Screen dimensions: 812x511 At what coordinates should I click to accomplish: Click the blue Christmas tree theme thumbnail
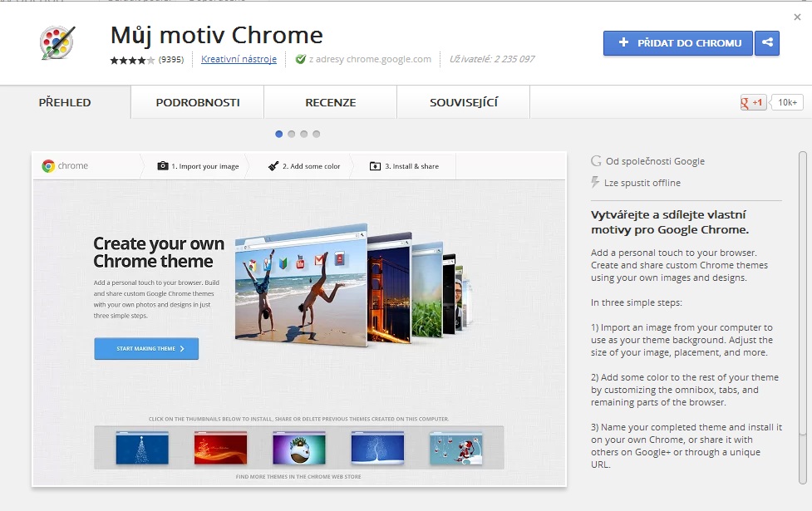(x=142, y=448)
